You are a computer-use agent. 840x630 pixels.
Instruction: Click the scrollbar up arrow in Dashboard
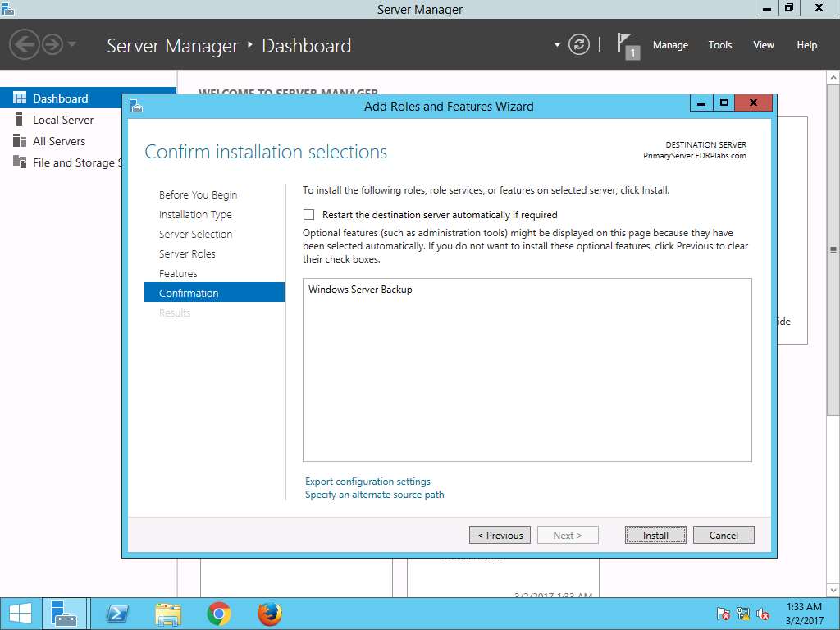(833, 78)
